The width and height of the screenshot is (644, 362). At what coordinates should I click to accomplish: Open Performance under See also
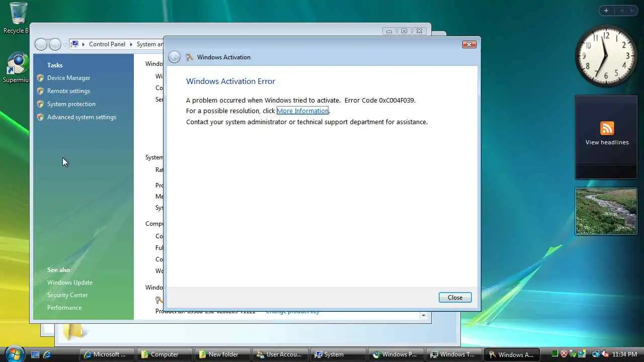point(64,308)
